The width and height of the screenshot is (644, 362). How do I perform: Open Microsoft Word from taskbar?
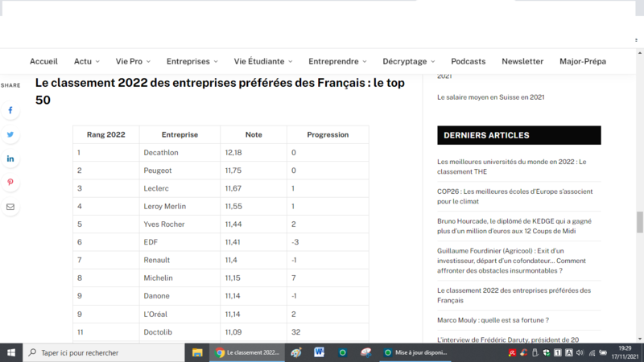click(x=319, y=352)
